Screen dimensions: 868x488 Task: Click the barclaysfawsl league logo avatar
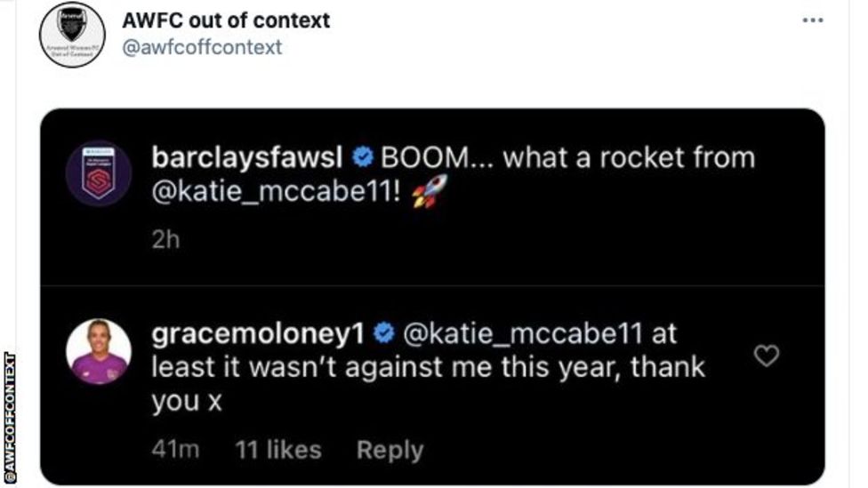100,172
